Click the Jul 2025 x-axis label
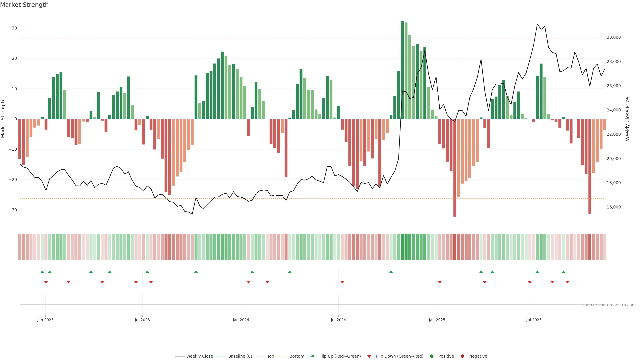This screenshot has height=362, width=644. click(x=534, y=320)
